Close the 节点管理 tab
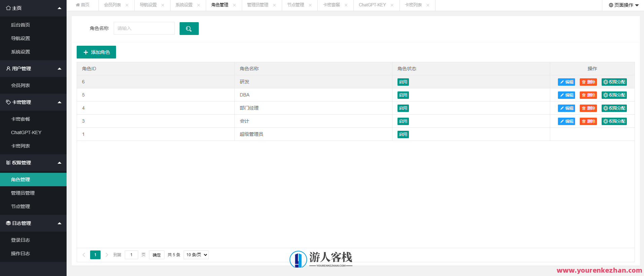 (310, 5)
